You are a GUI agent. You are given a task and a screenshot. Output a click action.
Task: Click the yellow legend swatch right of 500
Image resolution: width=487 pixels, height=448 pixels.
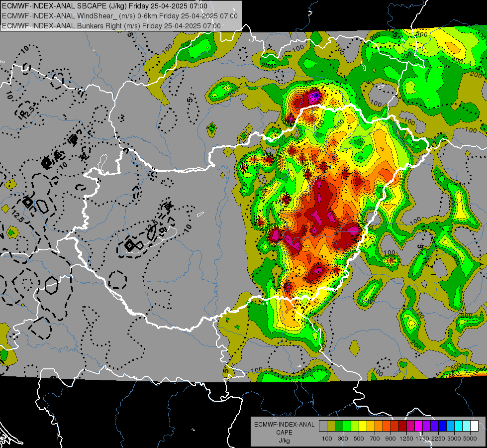point(363,426)
